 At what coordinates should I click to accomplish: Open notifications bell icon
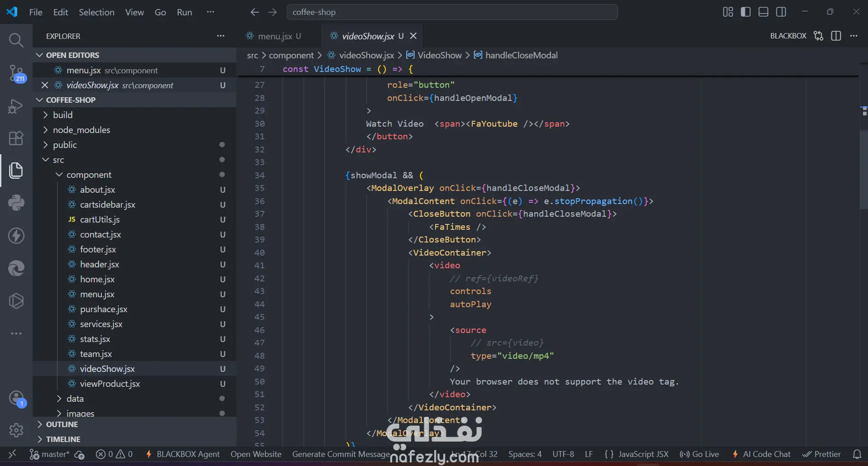click(x=857, y=454)
